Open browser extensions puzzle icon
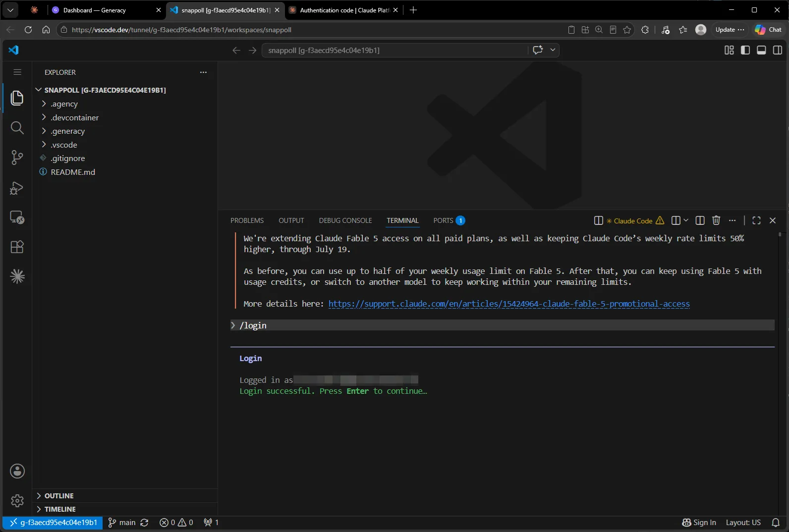 pos(645,30)
